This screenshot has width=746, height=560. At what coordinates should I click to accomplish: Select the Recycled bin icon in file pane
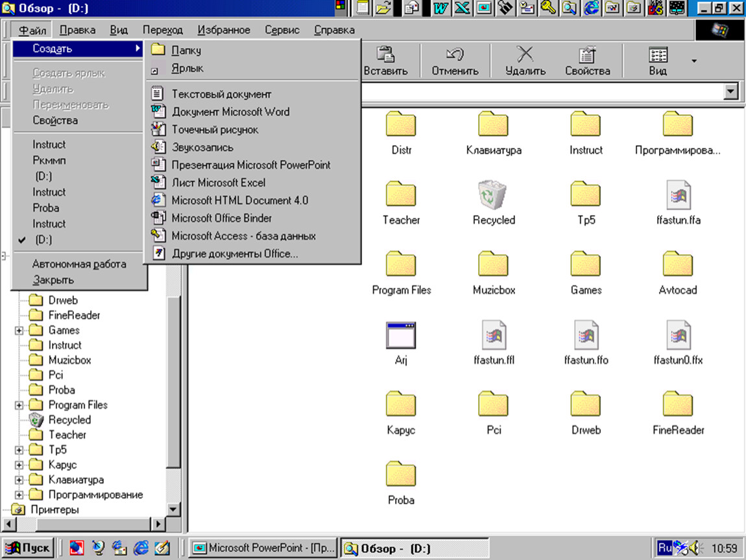(492, 194)
